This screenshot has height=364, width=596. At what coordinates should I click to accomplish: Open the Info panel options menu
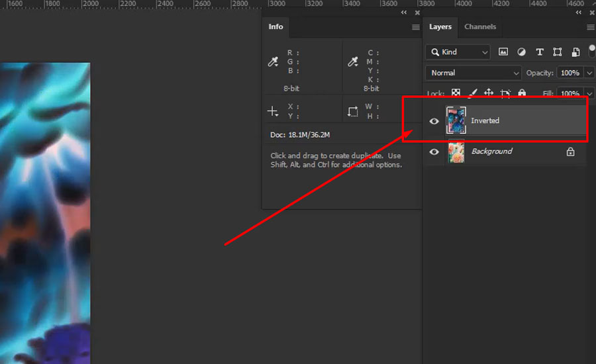click(416, 27)
